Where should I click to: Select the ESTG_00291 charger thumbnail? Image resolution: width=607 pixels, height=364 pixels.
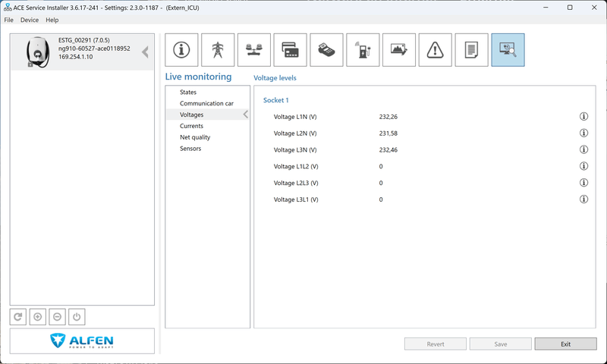tap(37, 52)
